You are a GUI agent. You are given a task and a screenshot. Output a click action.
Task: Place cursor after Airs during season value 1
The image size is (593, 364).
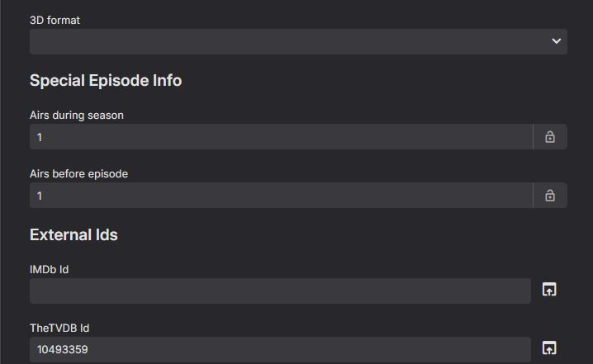[43, 137]
